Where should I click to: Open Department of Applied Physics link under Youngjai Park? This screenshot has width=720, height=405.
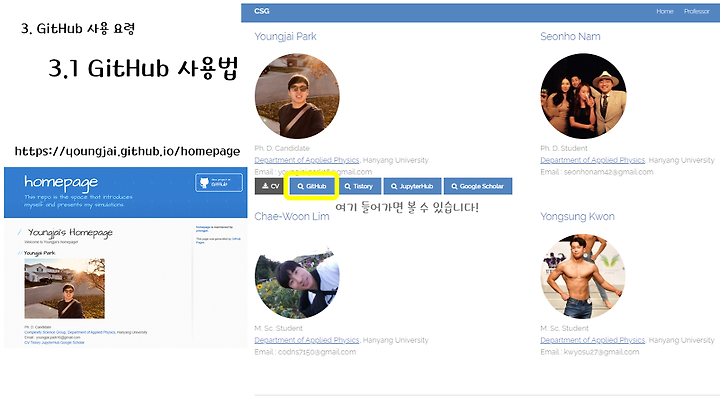point(307,160)
